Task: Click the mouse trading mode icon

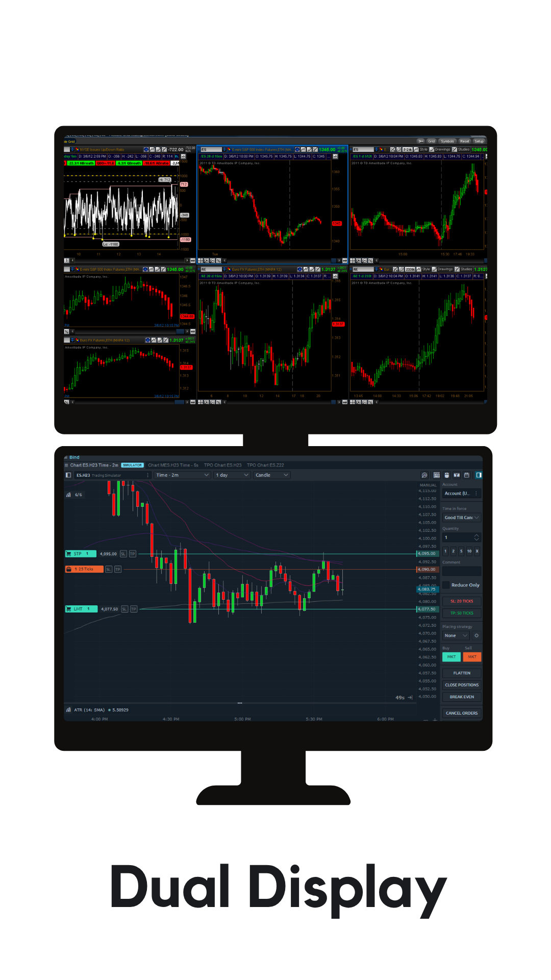Action: pos(446,475)
